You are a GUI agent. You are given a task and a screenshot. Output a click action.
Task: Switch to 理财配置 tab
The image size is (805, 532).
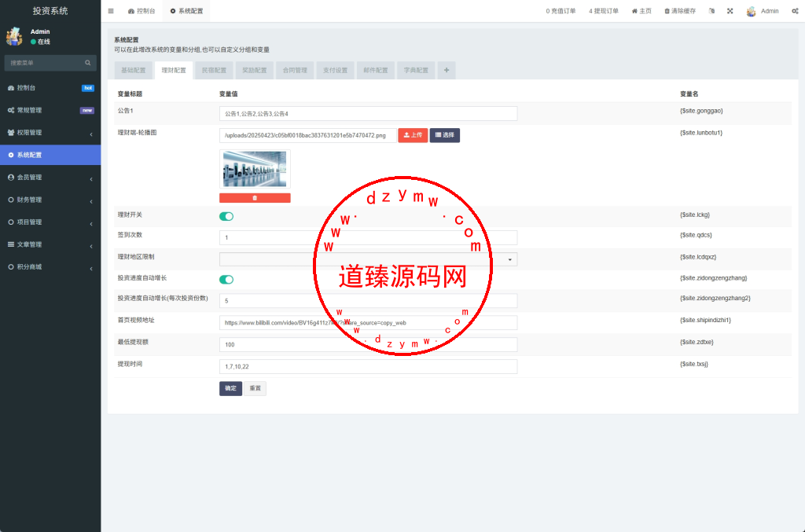pyautogui.click(x=174, y=70)
